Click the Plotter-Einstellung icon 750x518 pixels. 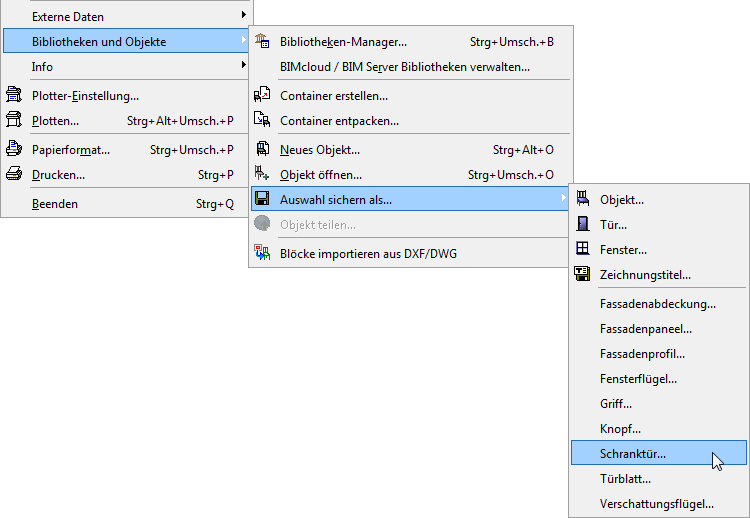[x=14, y=95]
